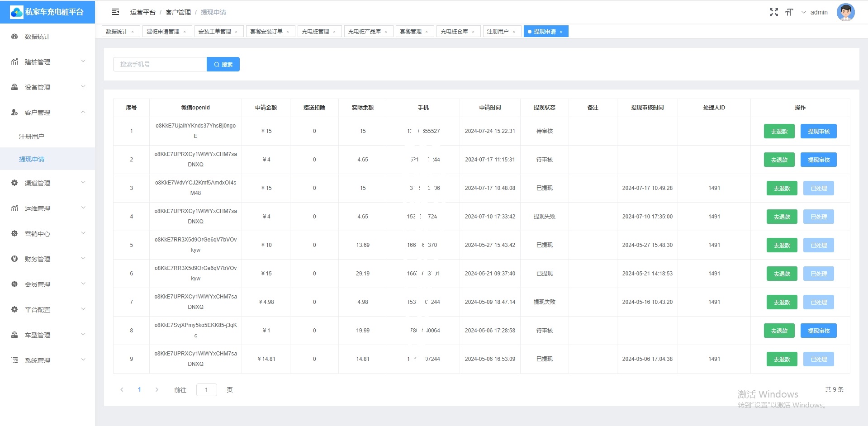This screenshot has width=868, height=426.
Task: Click the page number jump input
Action: pos(207,390)
